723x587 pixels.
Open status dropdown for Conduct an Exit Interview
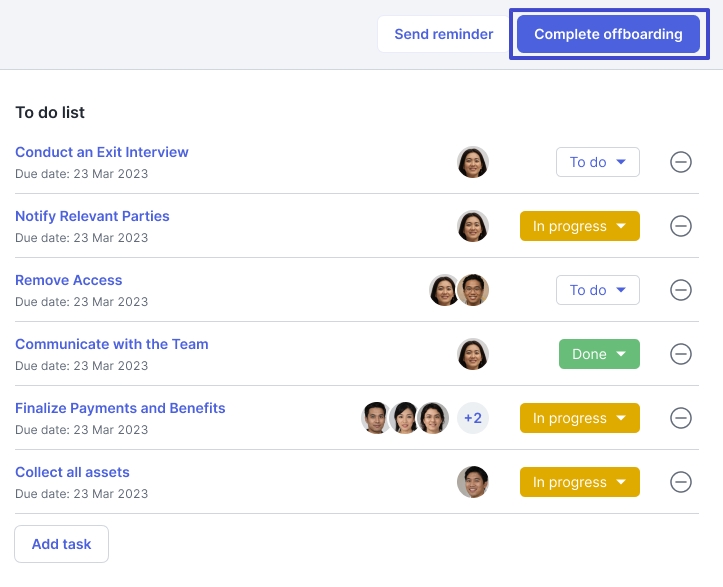[x=598, y=162]
